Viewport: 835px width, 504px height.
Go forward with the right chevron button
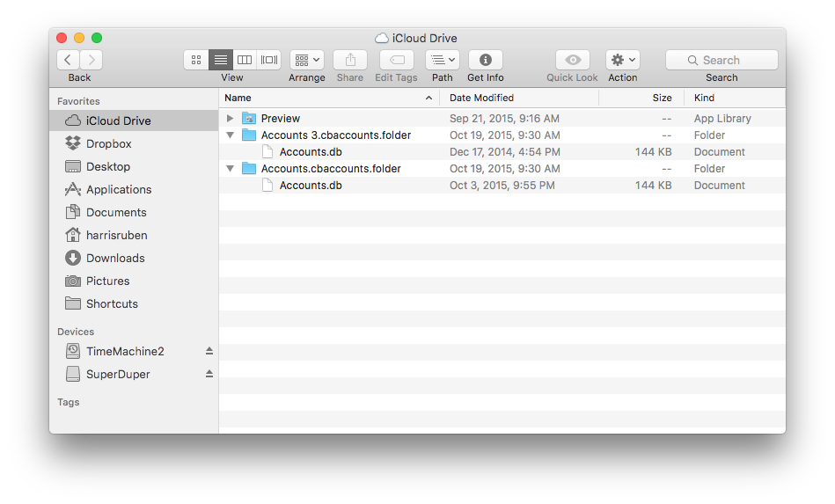point(91,60)
